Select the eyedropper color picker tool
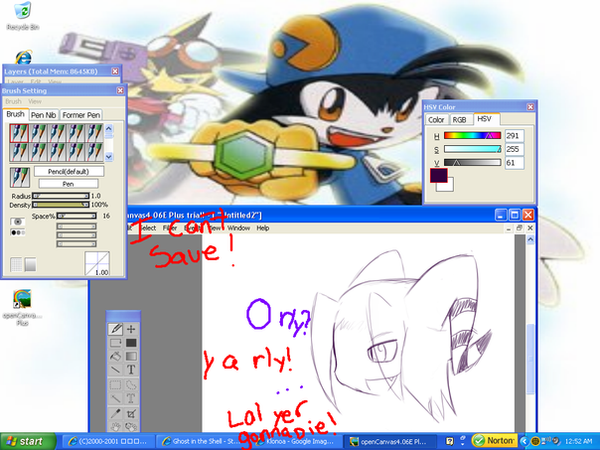The width and height of the screenshot is (600, 450). pyautogui.click(x=116, y=414)
